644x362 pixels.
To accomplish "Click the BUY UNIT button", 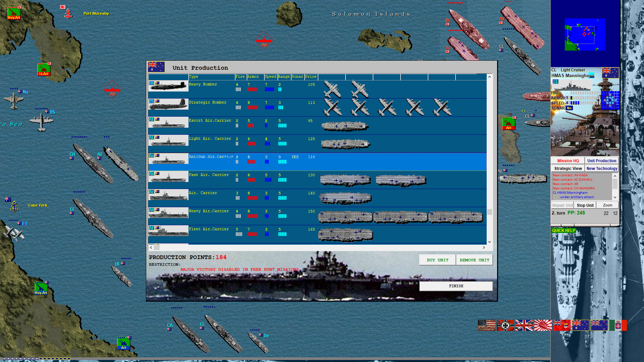I will pyautogui.click(x=437, y=260).
